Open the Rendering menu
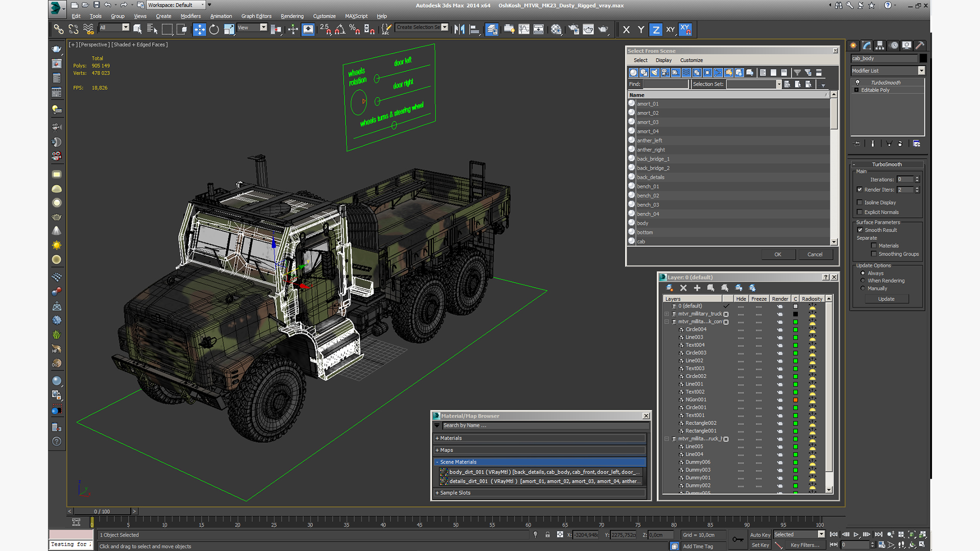This screenshot has width=980, height=551. coord(292,16)
